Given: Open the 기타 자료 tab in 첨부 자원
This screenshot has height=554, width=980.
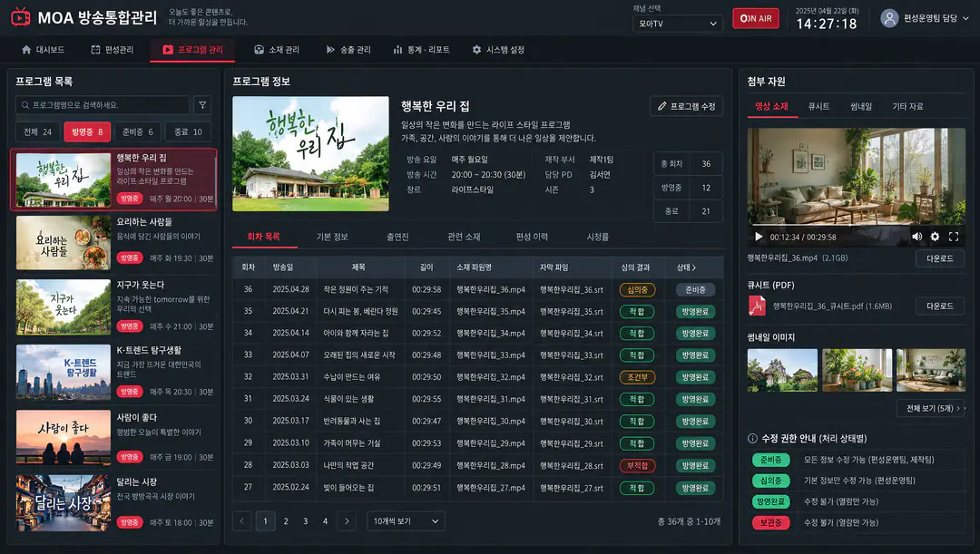Looking at the screenshot, I should 907,106.
